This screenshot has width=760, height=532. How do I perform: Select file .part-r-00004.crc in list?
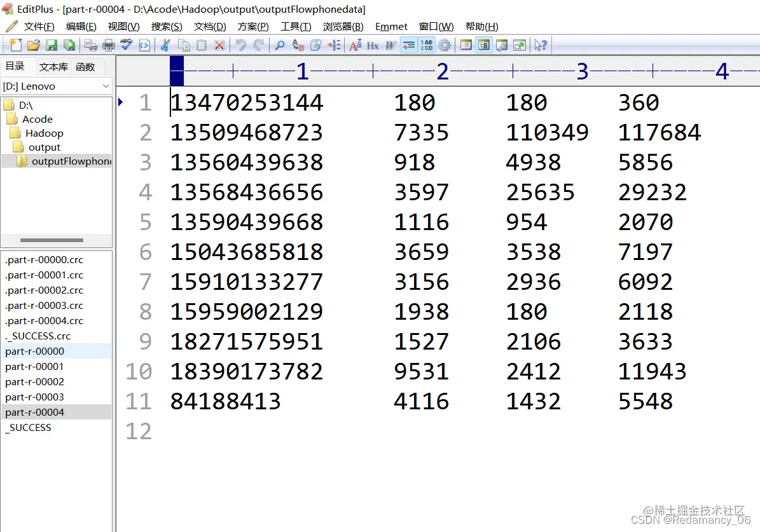click(44, 321)
